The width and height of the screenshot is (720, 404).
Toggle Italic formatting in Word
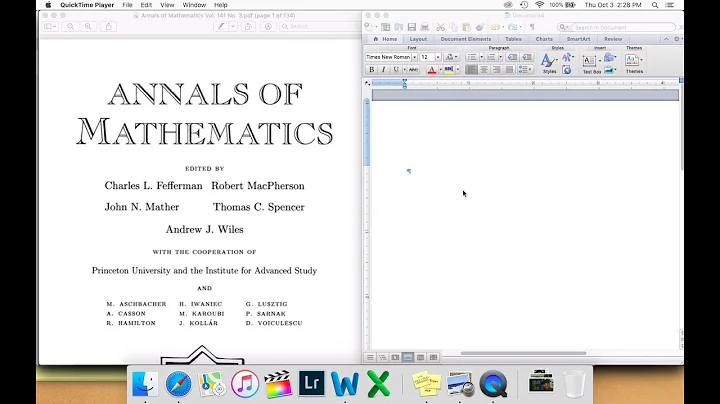[x=383, y=70]
